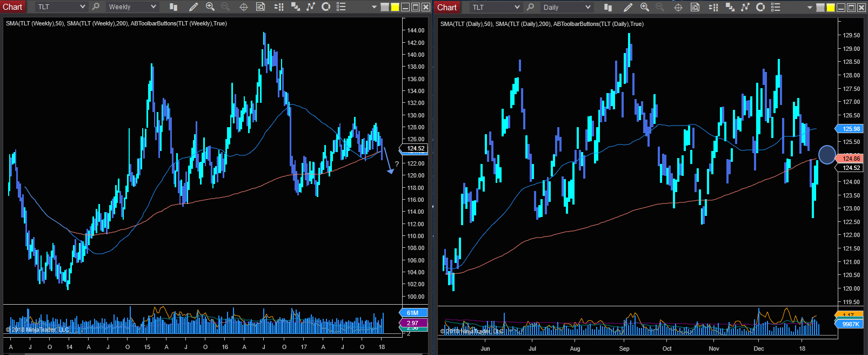Image resolution: width=868 pixels, height=355 pixels.
Task: Open the Weekly interval dropdown
Action: 132,7
